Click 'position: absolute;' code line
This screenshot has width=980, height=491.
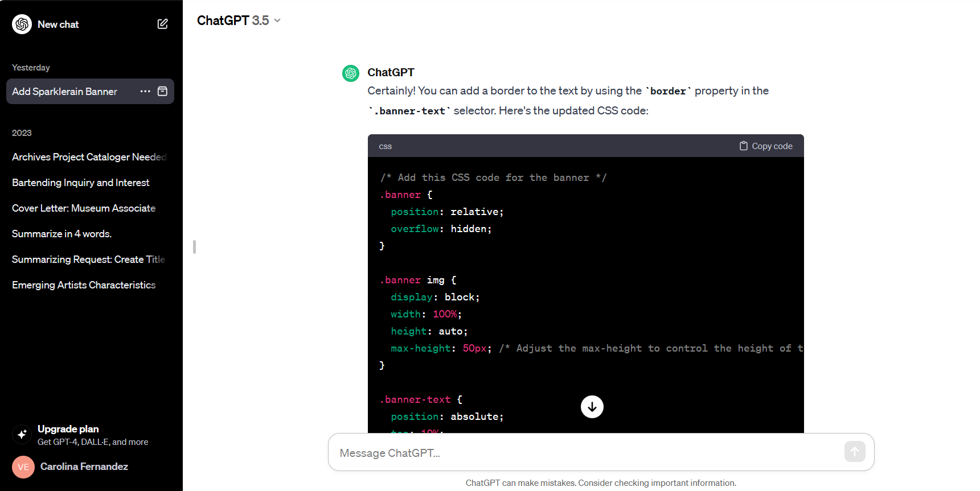click(x=447, y=416)
